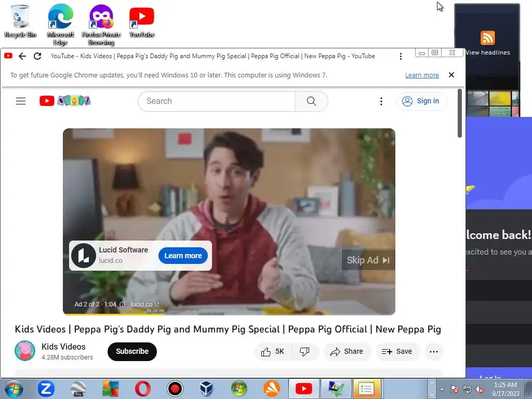Click the 4.28M subscribers text

(67, 357)
